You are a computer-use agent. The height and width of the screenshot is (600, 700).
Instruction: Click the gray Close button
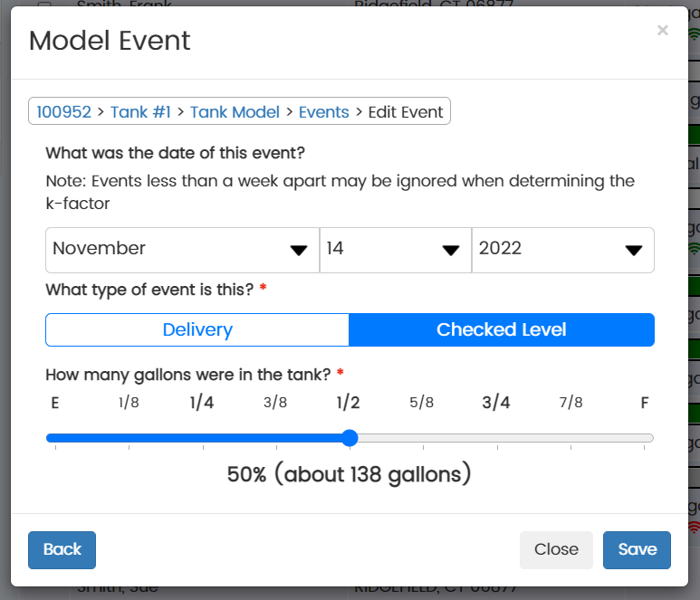pyautogui.click(x=556, y=549)
